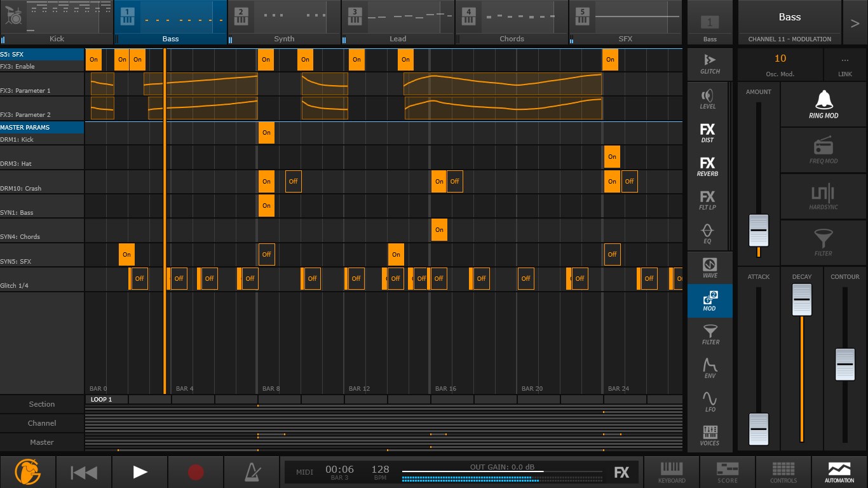Toggle the metronome

(x=252, y=472)
